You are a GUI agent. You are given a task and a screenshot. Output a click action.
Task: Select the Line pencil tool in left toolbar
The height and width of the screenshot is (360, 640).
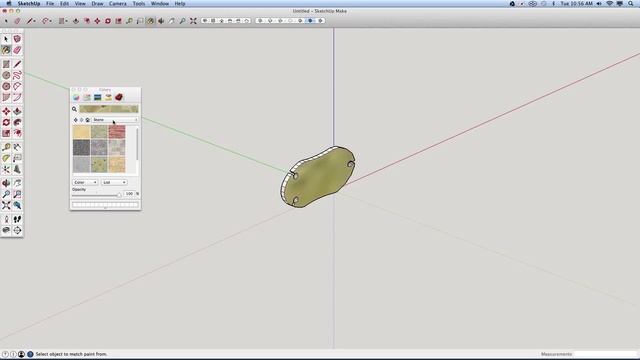(17, 64)
